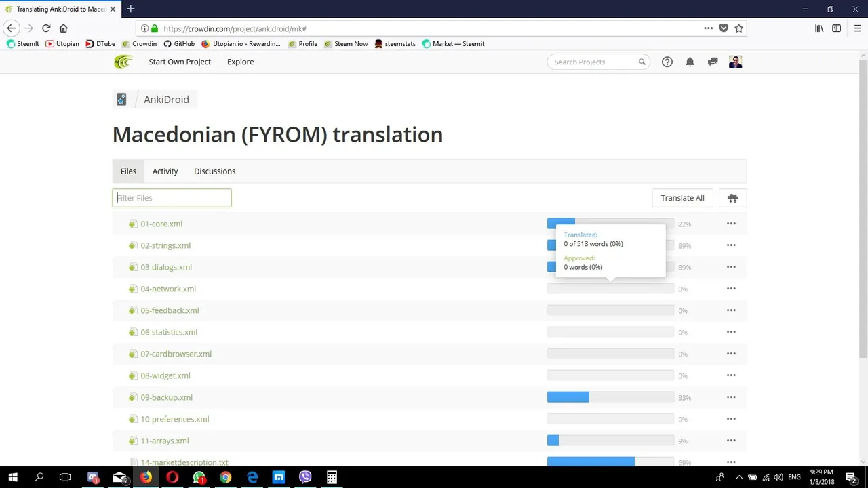Click the 09-backup.xml progress bar
This screenshot has height=488, width=868.
tap(610, 397)
